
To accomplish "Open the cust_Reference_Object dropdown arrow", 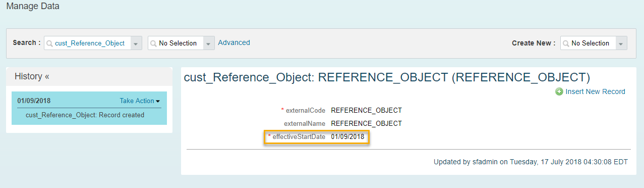I will pyautogui.click(x=136, y=43).
